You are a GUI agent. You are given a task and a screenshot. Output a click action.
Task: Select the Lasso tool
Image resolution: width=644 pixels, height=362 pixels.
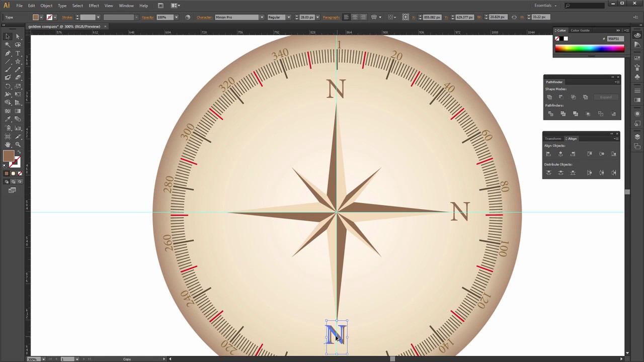point(18,45)
